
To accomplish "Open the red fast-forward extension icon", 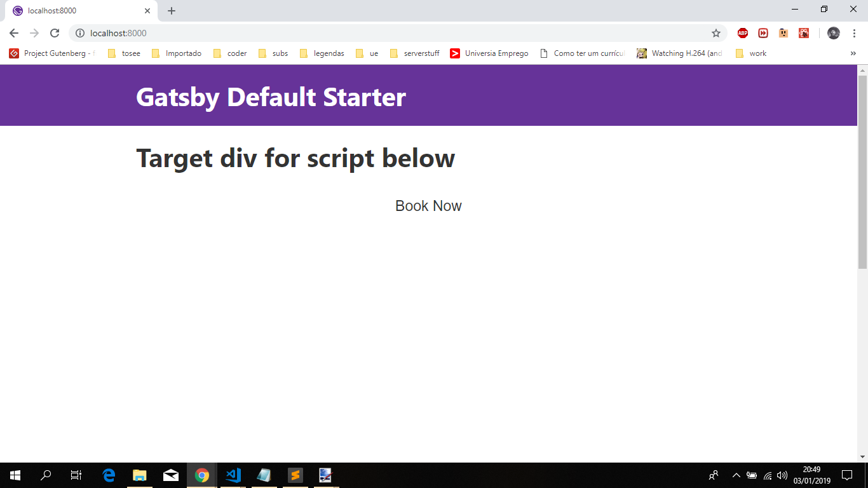I will coord(763,33).
